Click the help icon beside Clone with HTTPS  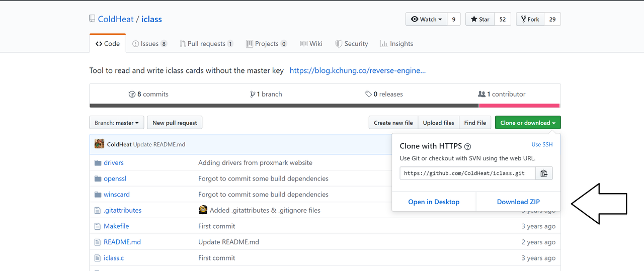[467, 146]
